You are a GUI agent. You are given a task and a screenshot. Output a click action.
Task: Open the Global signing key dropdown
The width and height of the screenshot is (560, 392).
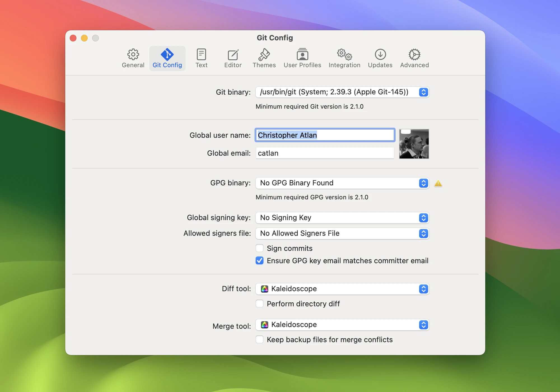point(342,218)
